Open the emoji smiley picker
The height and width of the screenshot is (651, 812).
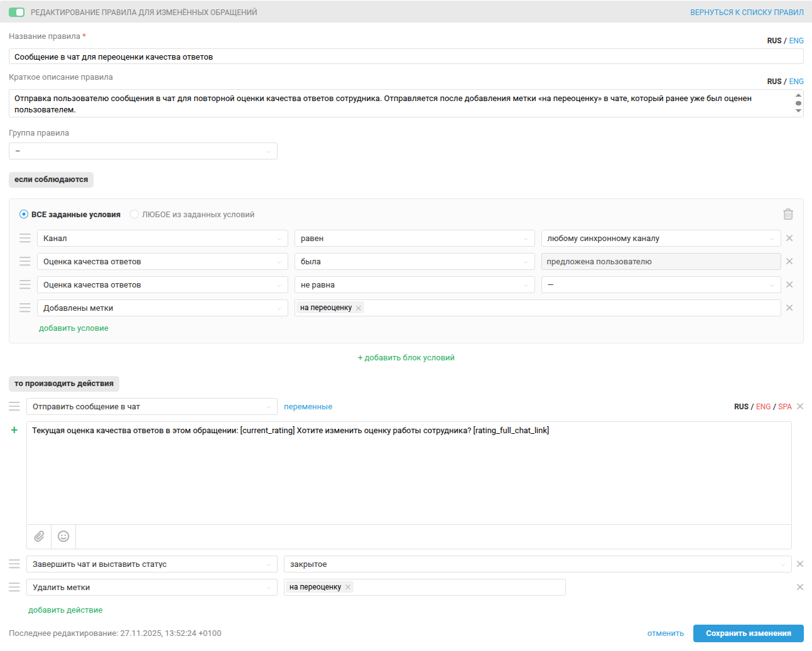pyautogui.click(x=63, y=536)
